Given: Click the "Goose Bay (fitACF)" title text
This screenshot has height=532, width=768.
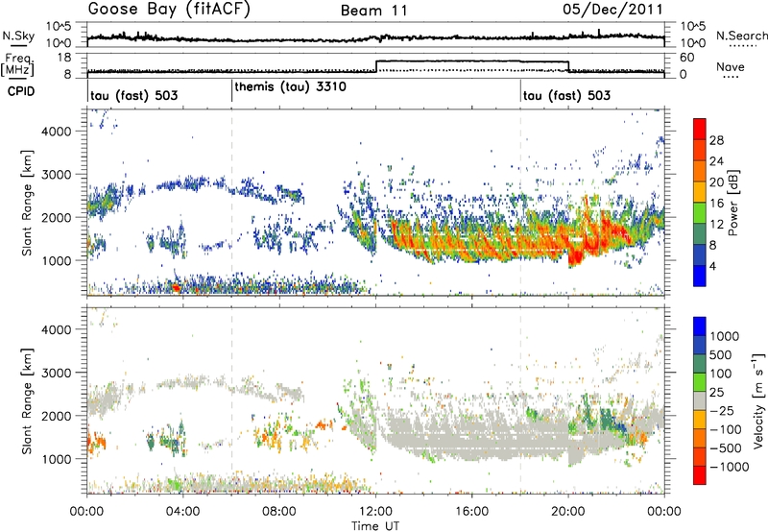Looking at the screenshot, I should (169, 10).
